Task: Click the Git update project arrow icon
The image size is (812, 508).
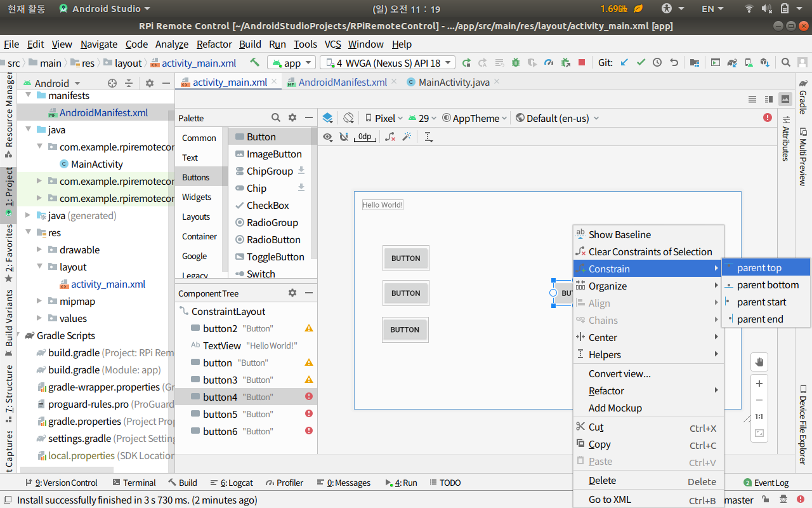Action: (x=624, y=62)
